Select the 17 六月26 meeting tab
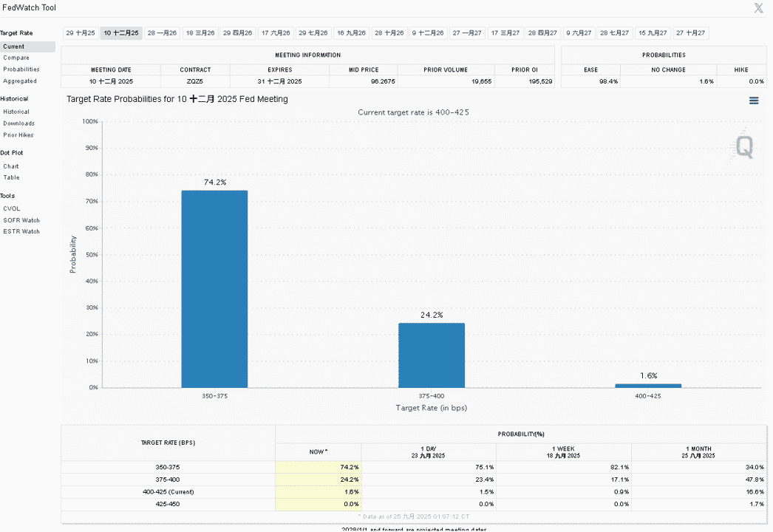Screen dimensions: 773x532 (276, 33)
